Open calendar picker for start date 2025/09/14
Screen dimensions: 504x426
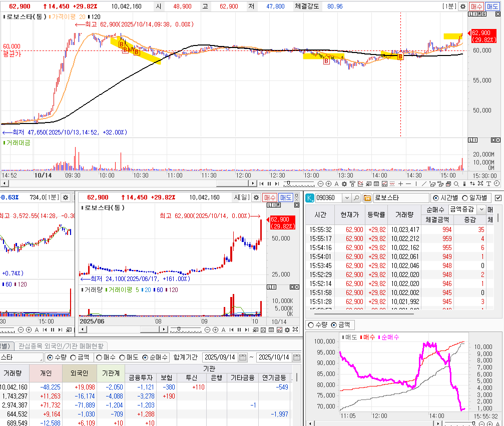coord(243,357)
